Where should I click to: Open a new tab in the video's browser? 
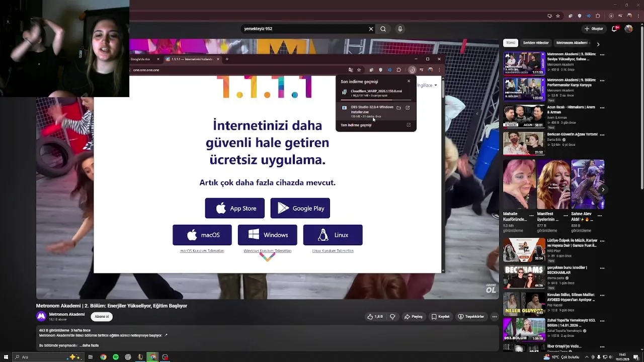tap(227, 59)
